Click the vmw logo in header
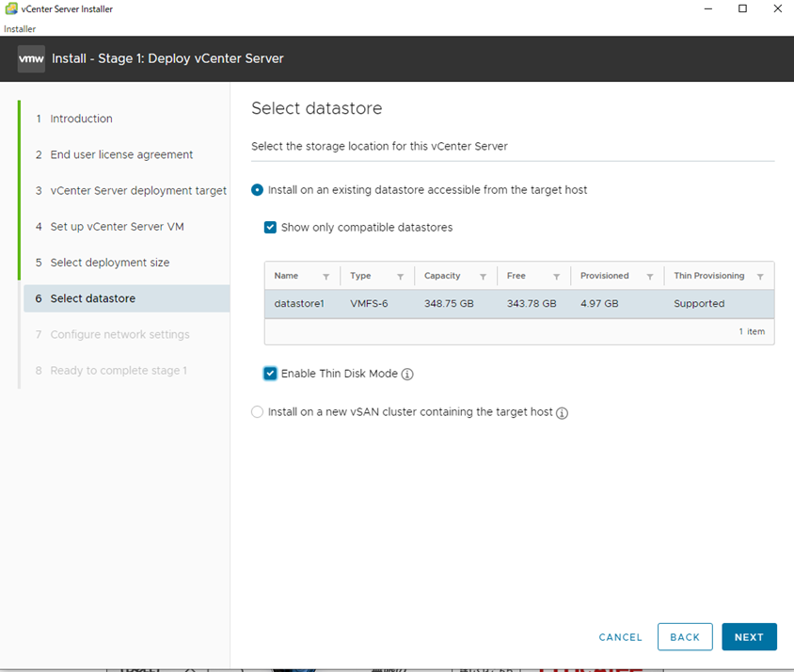The width and height of the screenshot is (794, 672). click(31, 58)
